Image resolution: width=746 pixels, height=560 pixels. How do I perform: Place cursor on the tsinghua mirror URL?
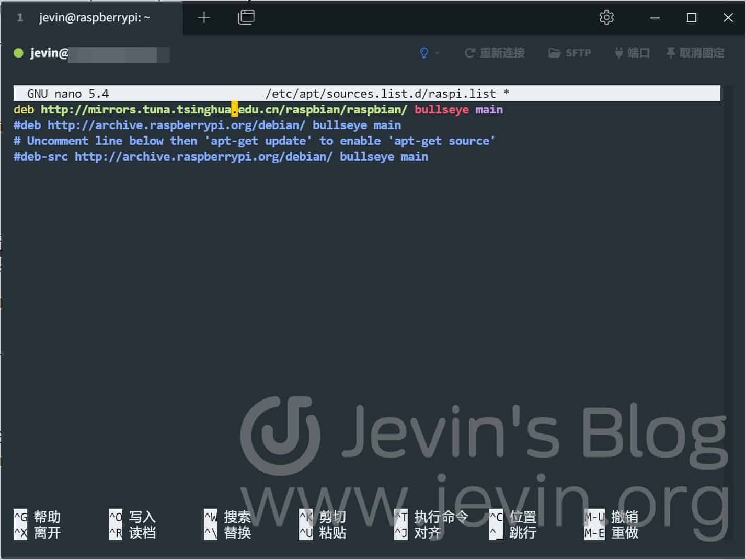click(224, 109)
